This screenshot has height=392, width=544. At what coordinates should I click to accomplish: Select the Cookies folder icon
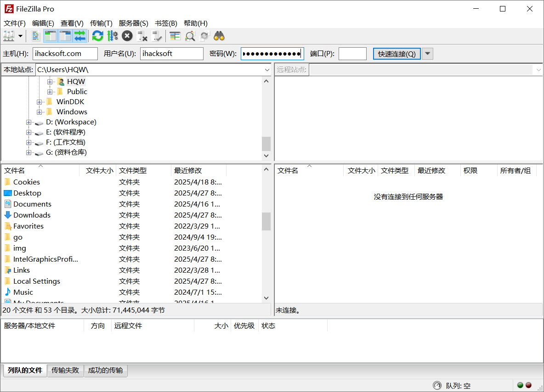[7, 182]
